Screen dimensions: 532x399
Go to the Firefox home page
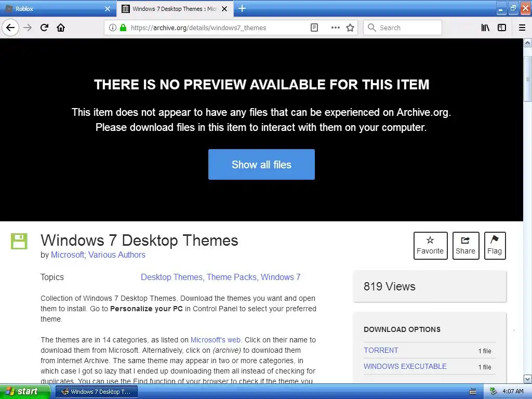61,28
